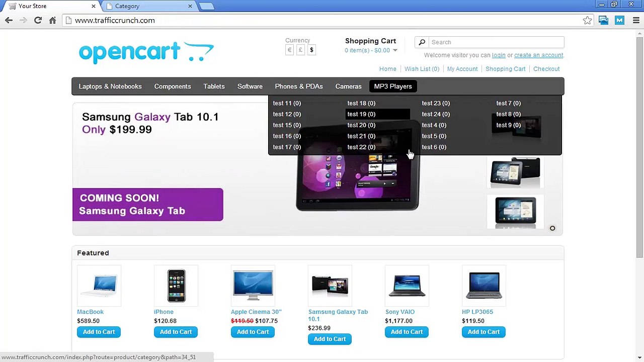644x362 pixels.
Task: Click the browser forward arrow
Action: [23, 20]
